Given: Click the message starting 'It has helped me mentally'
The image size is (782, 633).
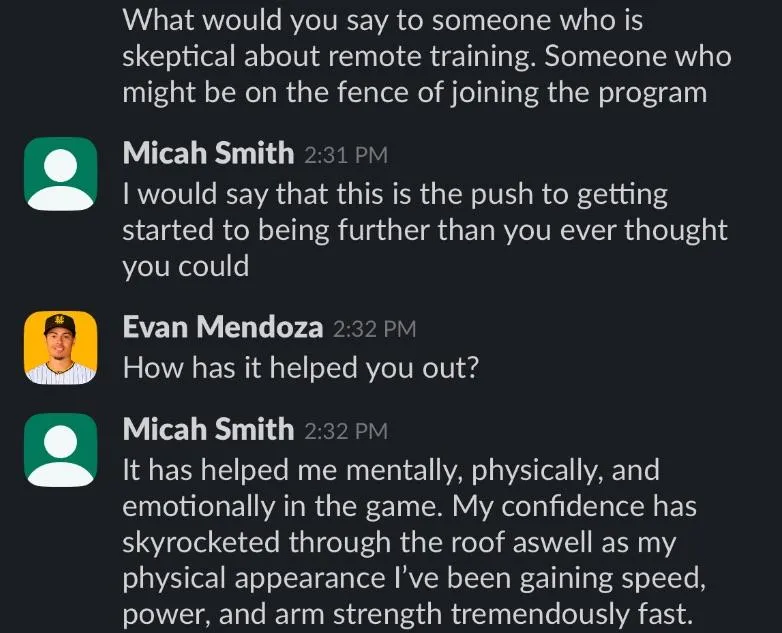Looking at the screenshot, I should pyautogui.click(x=414, y=542).
